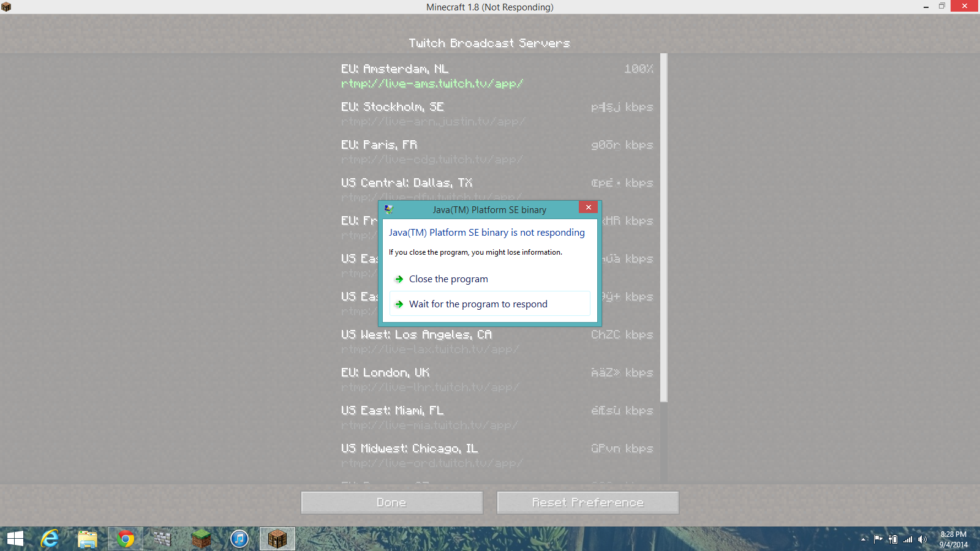Minimize the Minecraft 1.8 window
Image resolution: width=980 pixels, height=551 pixels.
926,7
